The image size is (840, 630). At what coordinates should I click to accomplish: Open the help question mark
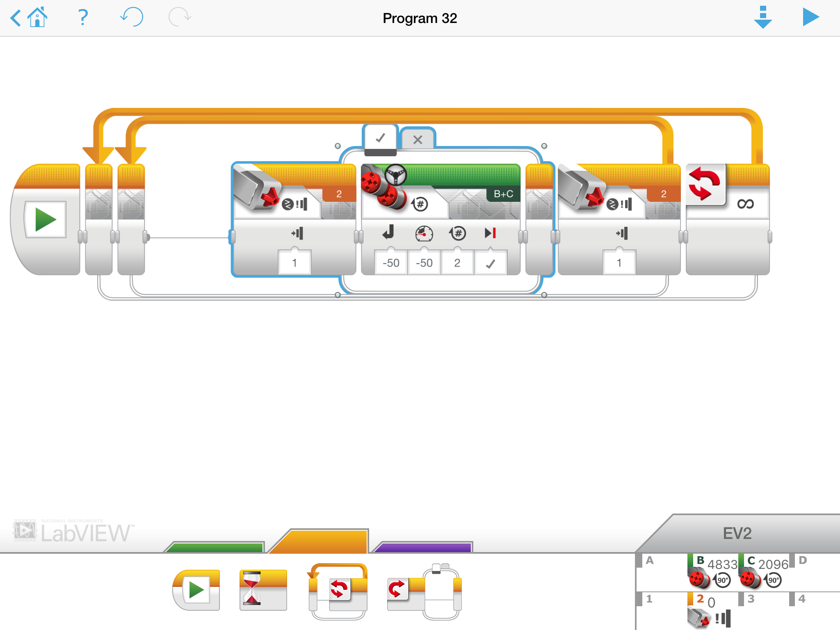[83, 18]
